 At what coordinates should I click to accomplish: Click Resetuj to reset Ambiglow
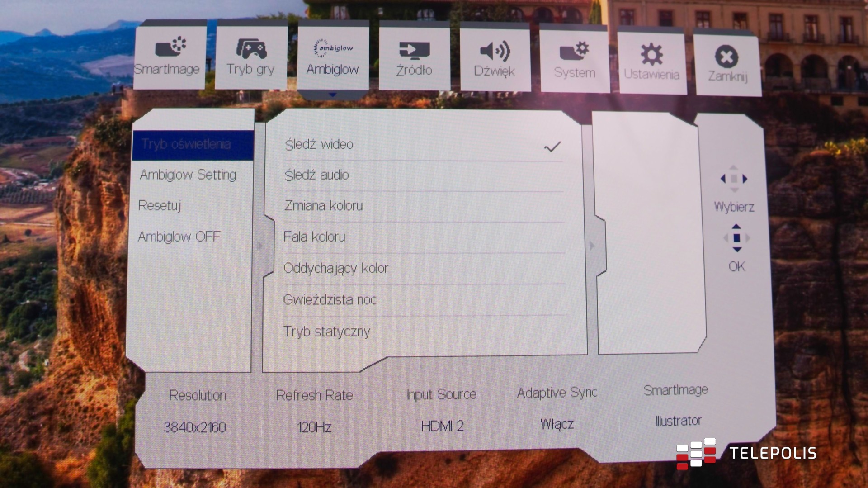tap(160, 205)
